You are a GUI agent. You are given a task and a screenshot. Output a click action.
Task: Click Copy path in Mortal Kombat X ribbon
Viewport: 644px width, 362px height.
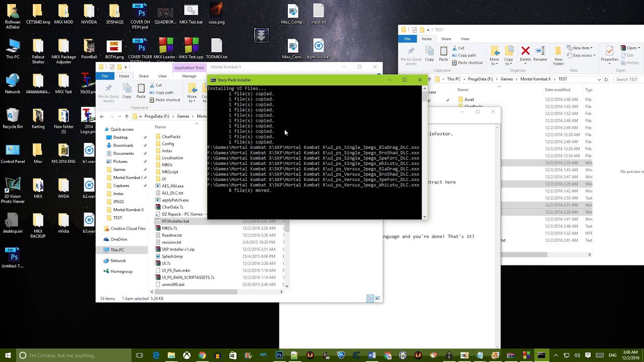click(x=161, y=93)
